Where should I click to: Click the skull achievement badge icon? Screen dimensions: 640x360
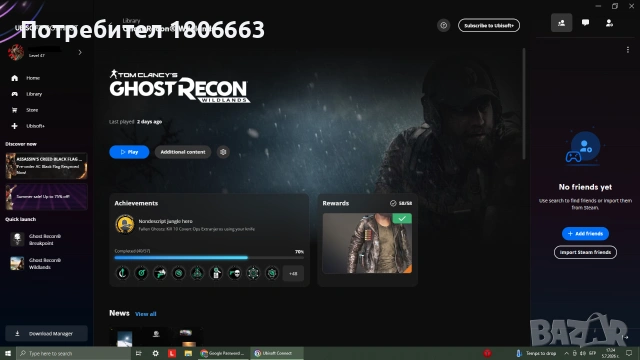coord(234,273)
